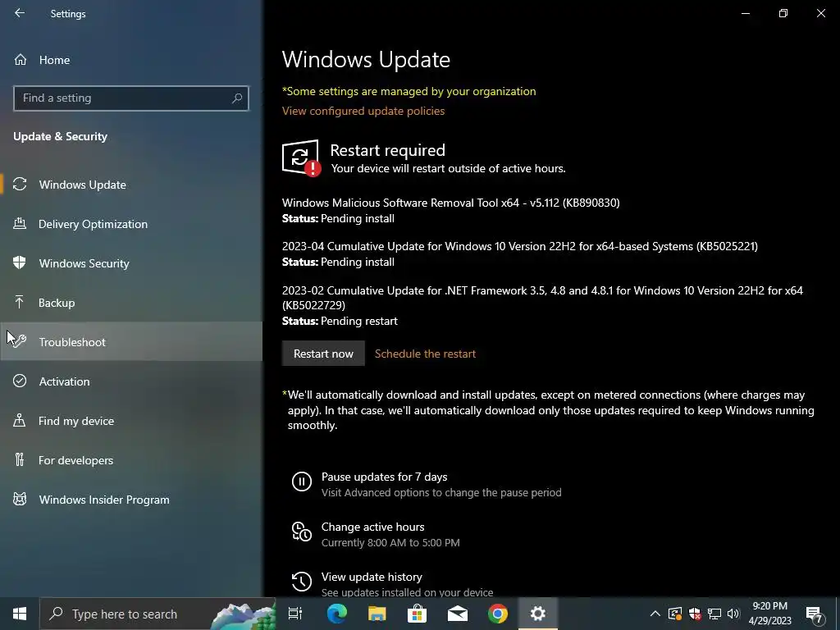The height and width of the screenshot is (630, 840).
Task: Open Microsoft Store from taskbar
Action: click(417, 614)
